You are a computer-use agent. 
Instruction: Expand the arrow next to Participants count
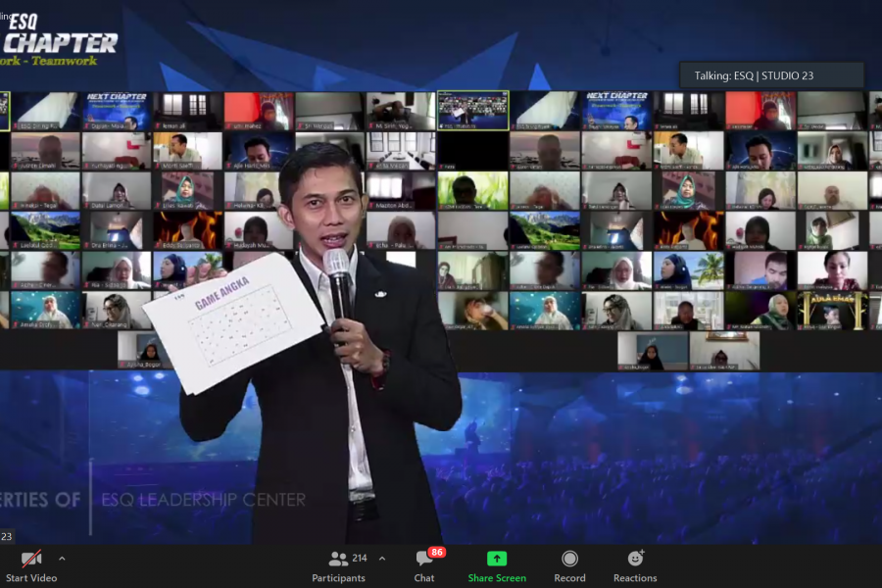[x=382, y=559]
